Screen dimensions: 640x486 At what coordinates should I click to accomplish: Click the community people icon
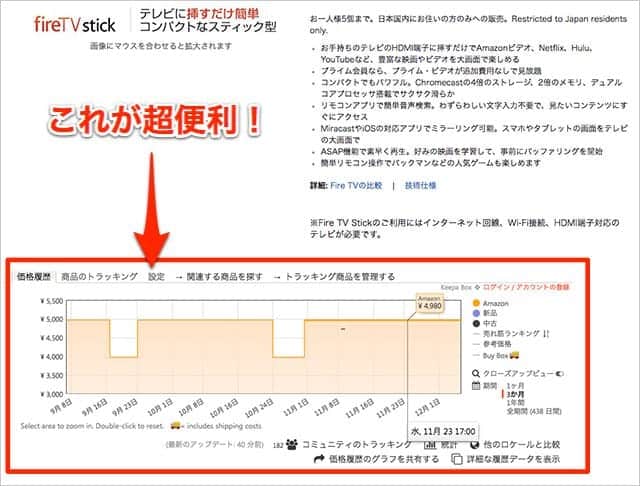tap(291, 444)
